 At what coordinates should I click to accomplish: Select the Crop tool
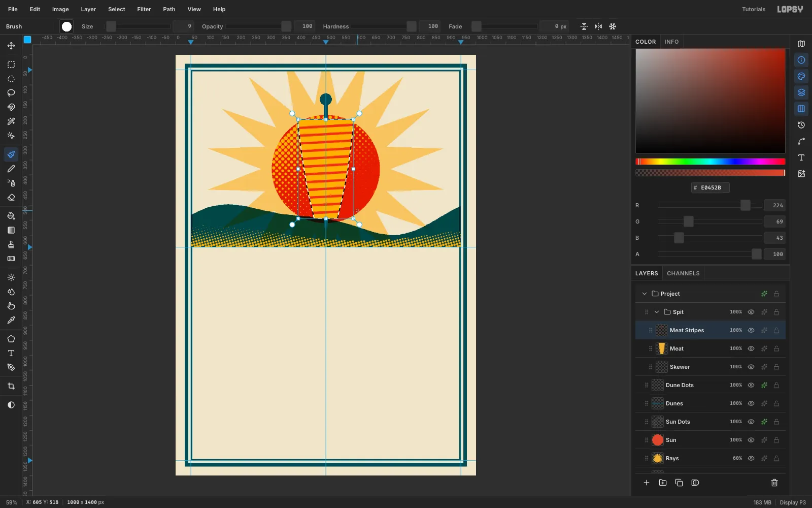(11, 386)
